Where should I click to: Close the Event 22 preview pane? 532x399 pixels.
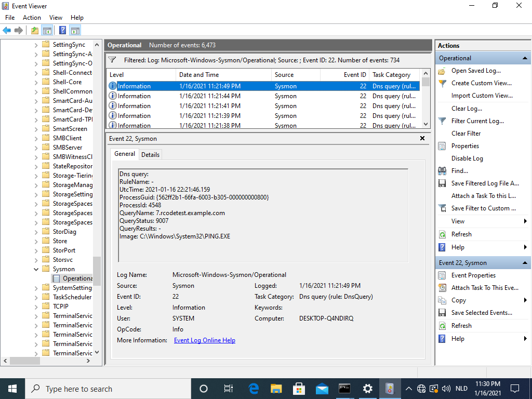tap(422, 138)
